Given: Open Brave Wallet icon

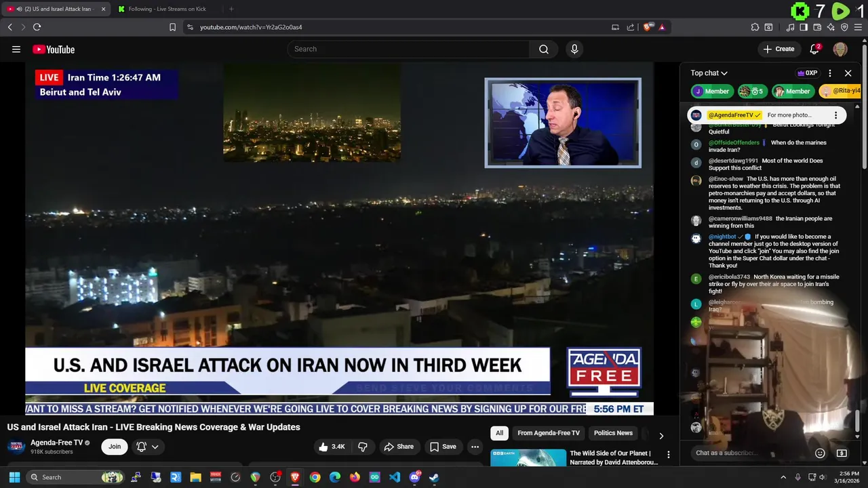Looking at the screenshot, I should [x=817, y=27].
